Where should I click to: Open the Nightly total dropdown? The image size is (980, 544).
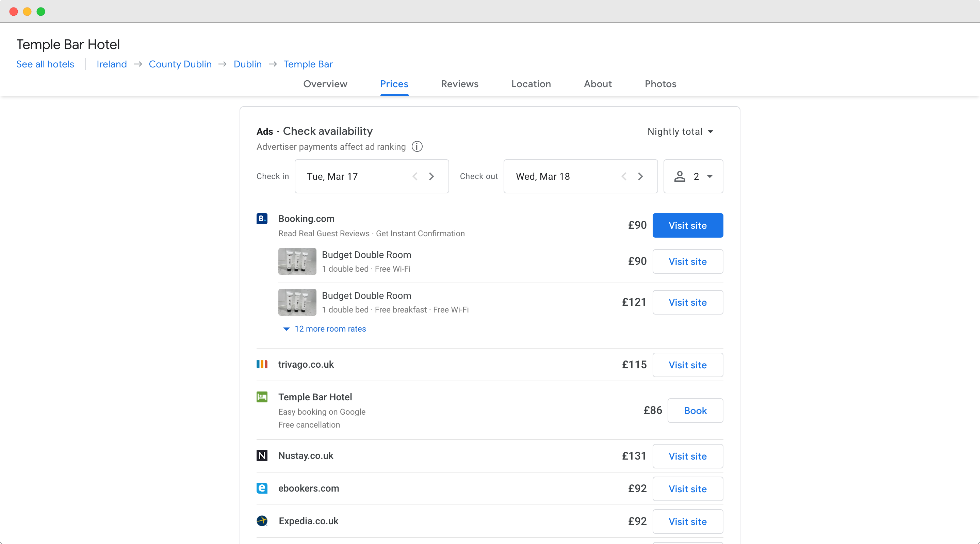click(x=680, y=132)
